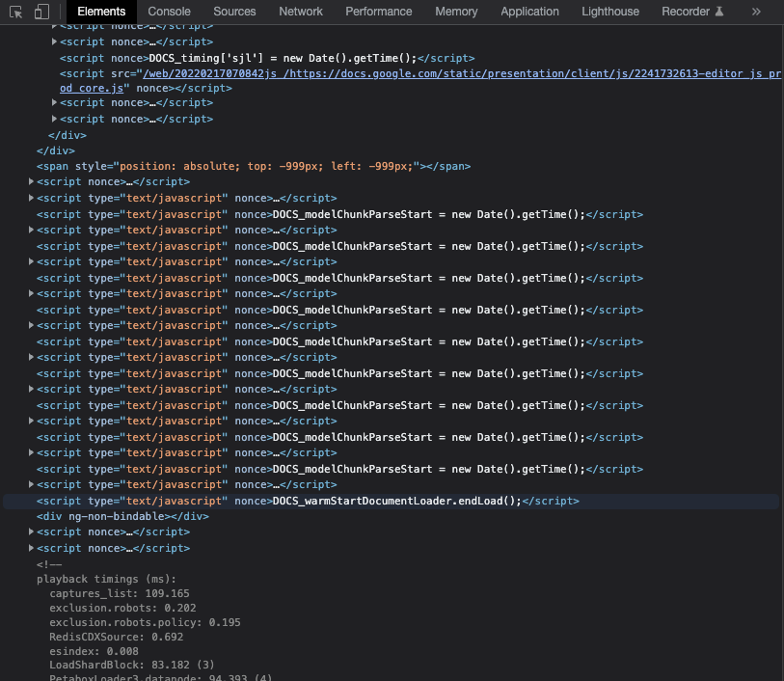Screen dimensions: 784x681
Task: Toggle the device toolbar icon
Action: (x=41, y=12)
